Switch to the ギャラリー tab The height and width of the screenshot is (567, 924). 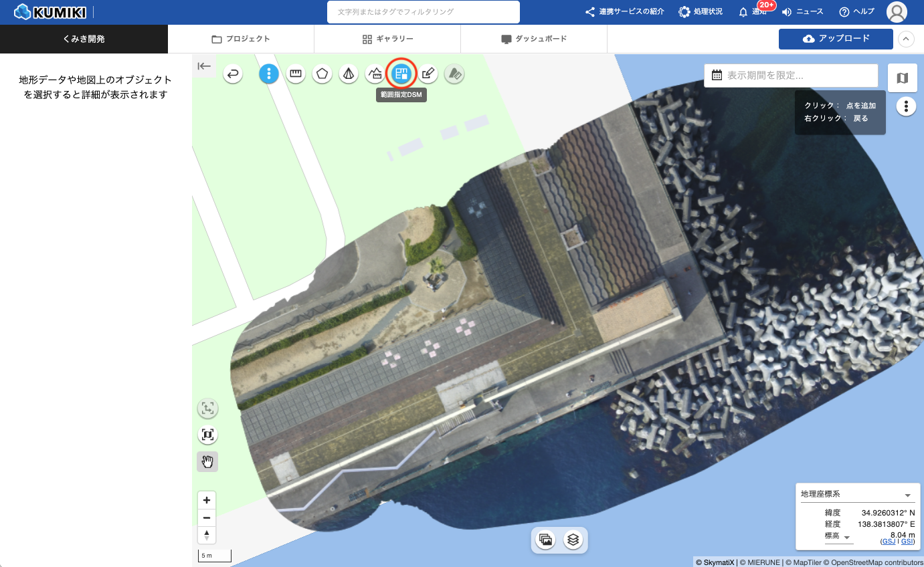(x=387, y=39)
